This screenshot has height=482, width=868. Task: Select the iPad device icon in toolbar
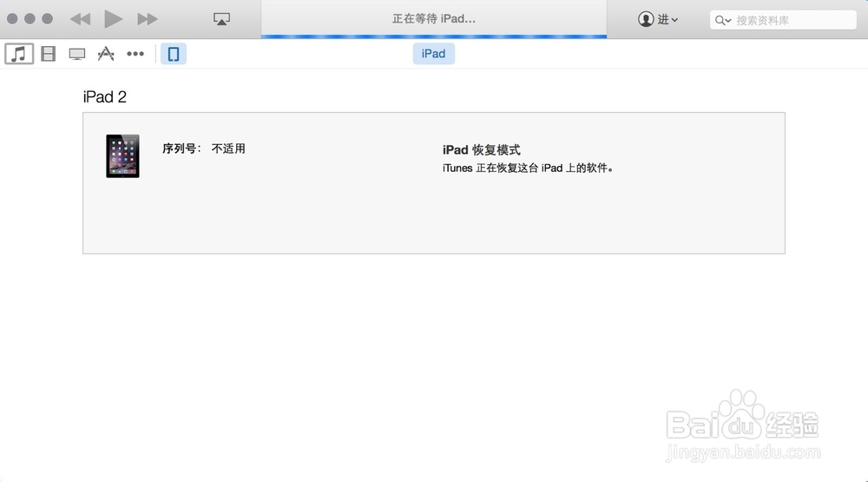[174, 54]
